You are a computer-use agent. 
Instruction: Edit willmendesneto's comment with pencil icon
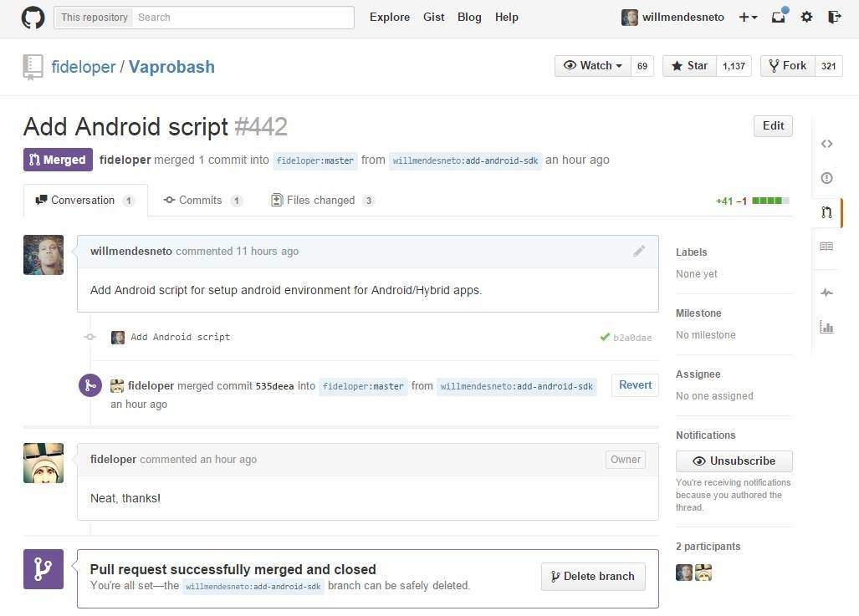click(x=639, y=252)
